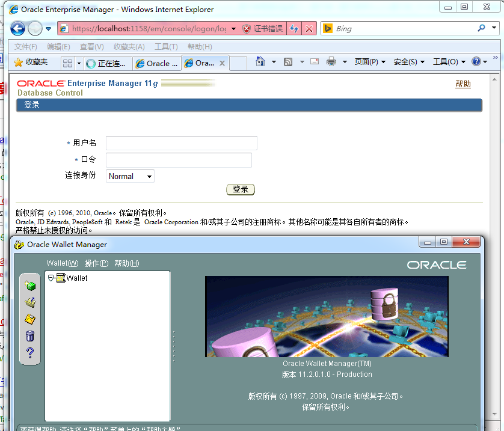Click the IE page icon in address bar
Screen dimensions: 504x431
64,29
